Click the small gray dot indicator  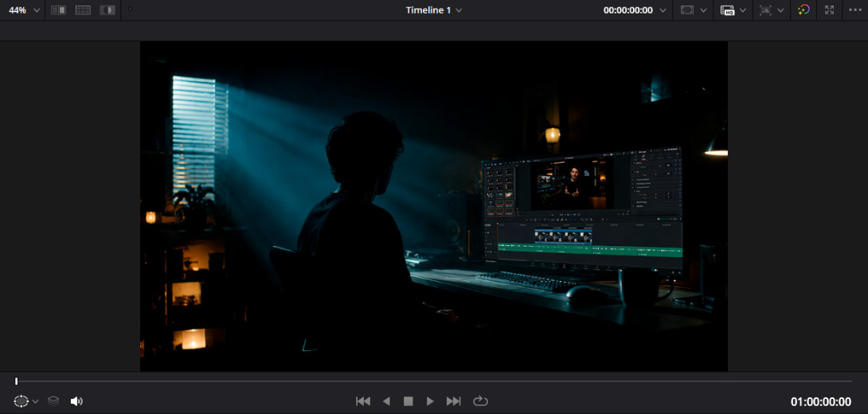[x=130, y=10]
